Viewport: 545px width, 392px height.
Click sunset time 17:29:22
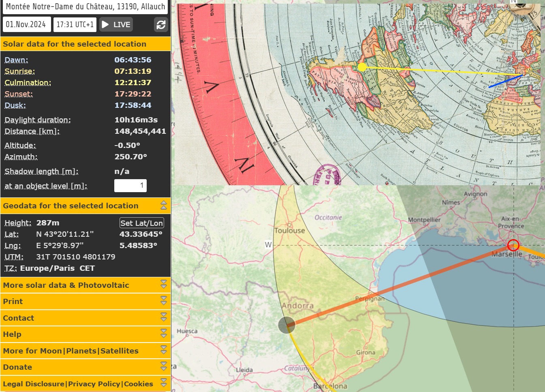133,94
